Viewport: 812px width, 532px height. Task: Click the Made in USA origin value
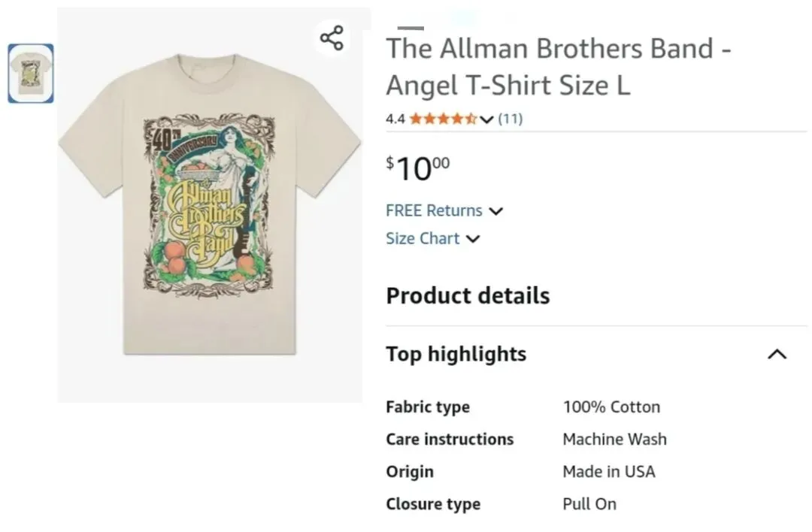pos(609,471)
